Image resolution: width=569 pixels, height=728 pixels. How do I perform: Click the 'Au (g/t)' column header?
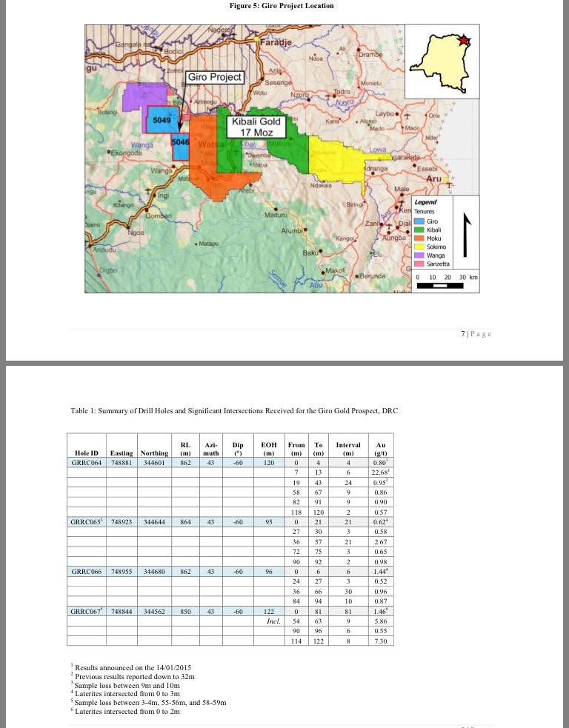[x=381, y=449]
